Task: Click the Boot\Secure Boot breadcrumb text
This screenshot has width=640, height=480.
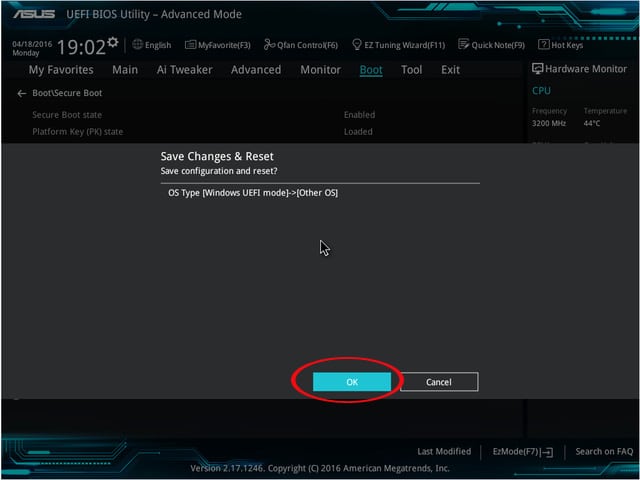Action: click(67, 93)
